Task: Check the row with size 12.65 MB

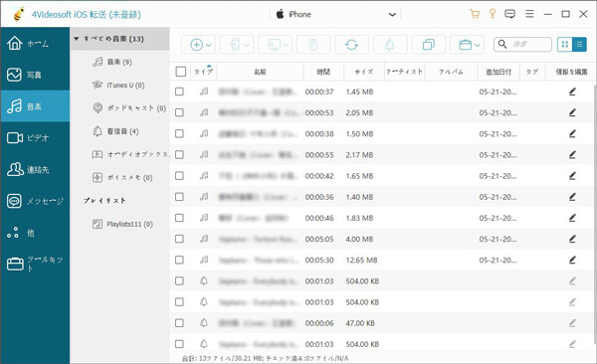Action: point(179,260)
